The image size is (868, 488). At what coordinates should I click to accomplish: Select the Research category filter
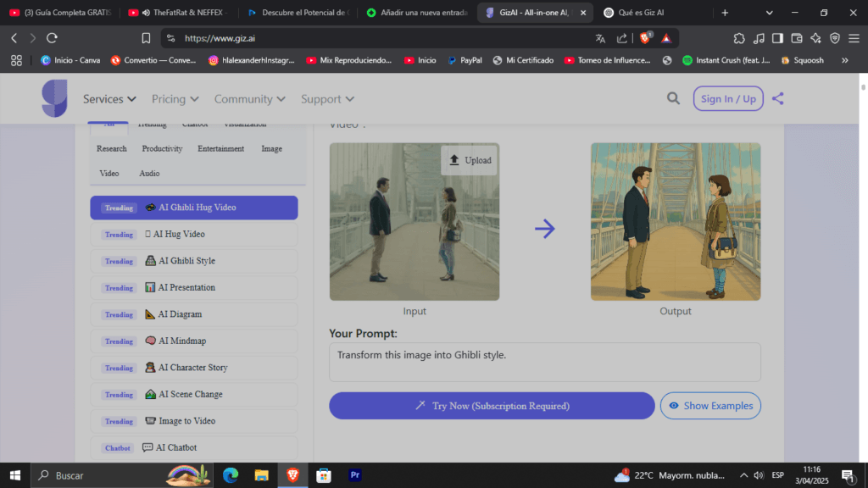coord(111,148)
